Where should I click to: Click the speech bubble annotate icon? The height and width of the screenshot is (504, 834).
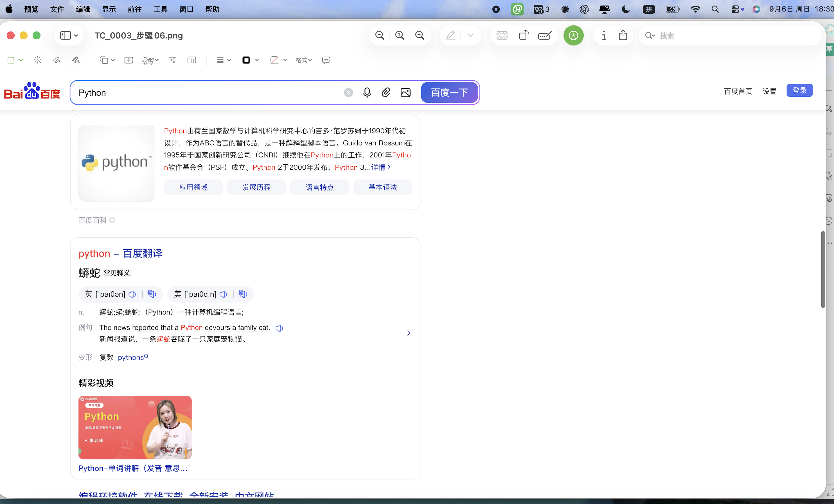326,60
